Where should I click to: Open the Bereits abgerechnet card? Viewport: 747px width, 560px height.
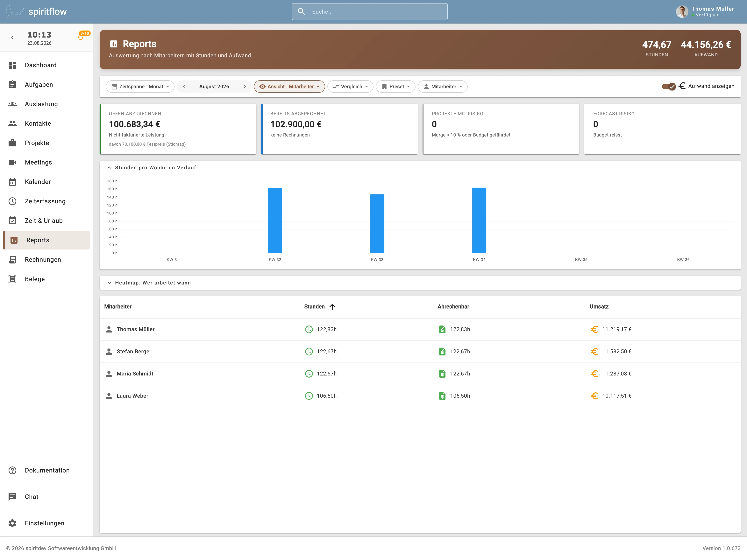[x=339, y=129]
